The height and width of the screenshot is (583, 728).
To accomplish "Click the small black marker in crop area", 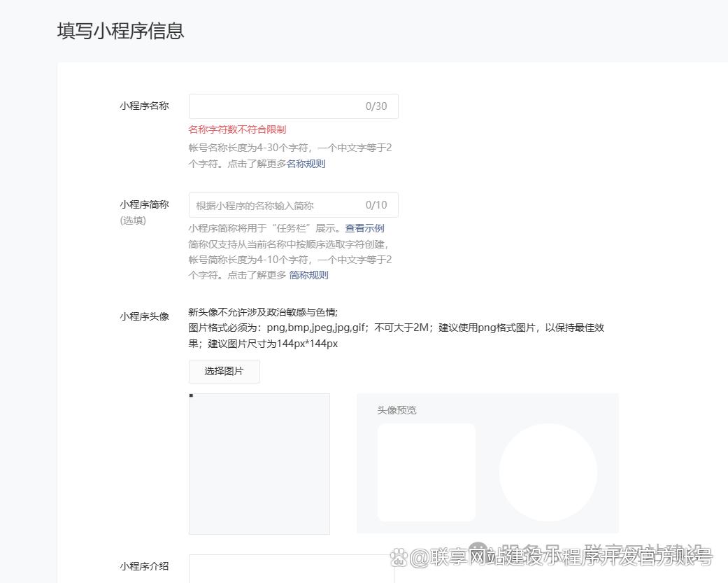I will point(192,396).
